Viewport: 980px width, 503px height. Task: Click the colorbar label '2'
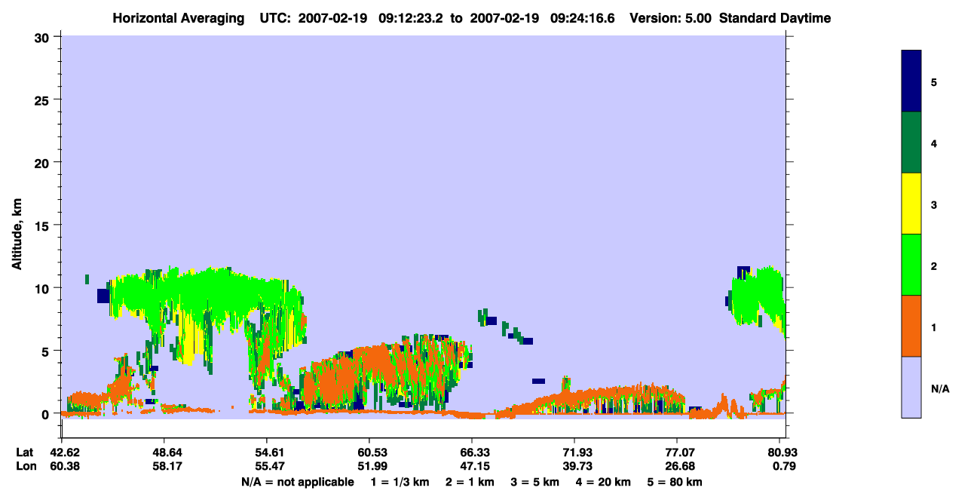934,265
